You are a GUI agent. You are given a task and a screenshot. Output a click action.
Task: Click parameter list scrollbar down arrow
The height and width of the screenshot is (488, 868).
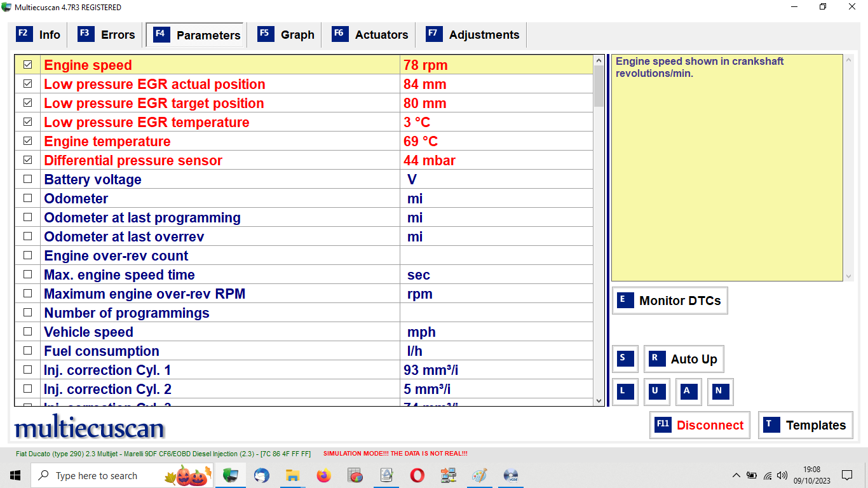pos(599,401)
